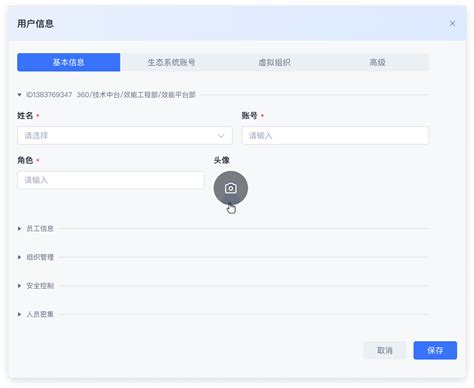The image size is (474, 388).
Task: Go to the 高级 tab
Action: coord(377,62)
